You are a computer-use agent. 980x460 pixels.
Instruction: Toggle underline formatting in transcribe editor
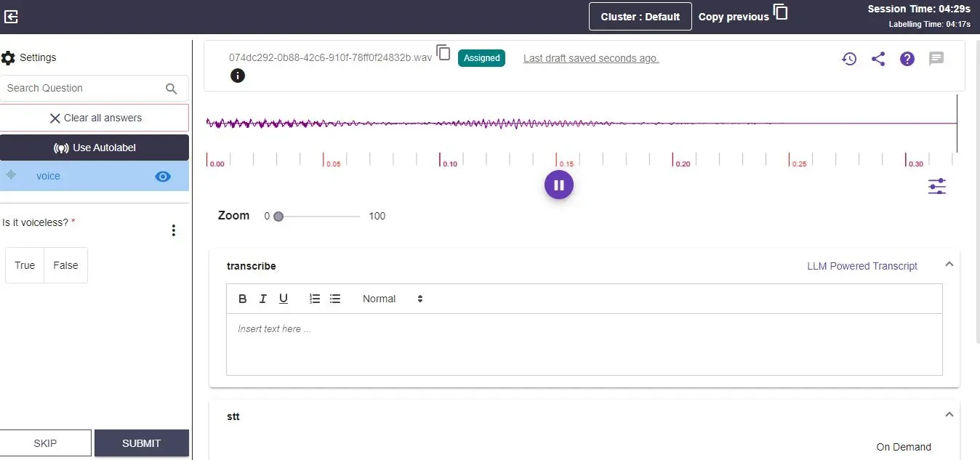click(x=284, y=299)
